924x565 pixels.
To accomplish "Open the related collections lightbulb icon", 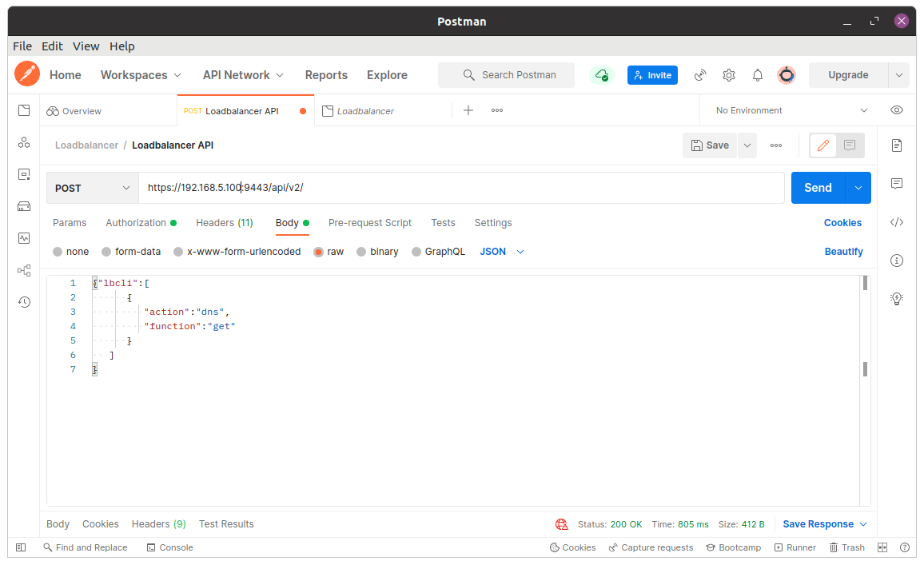I will point(896,298).
